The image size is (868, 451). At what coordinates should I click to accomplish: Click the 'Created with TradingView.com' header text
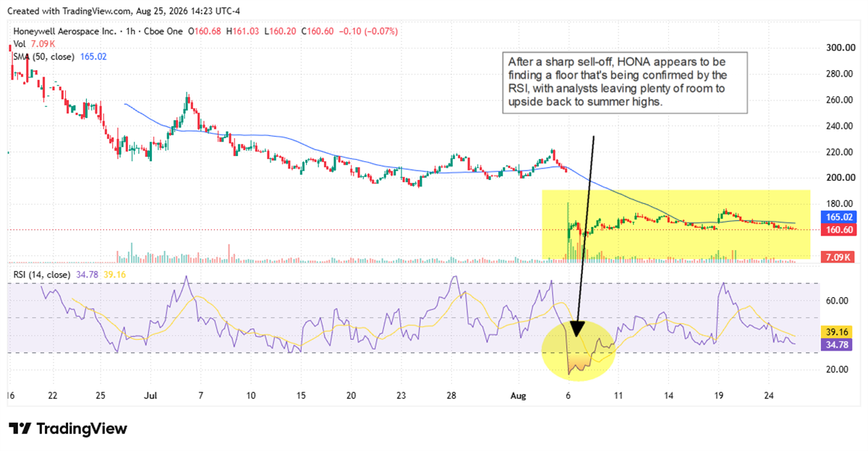tap(70, 11)
